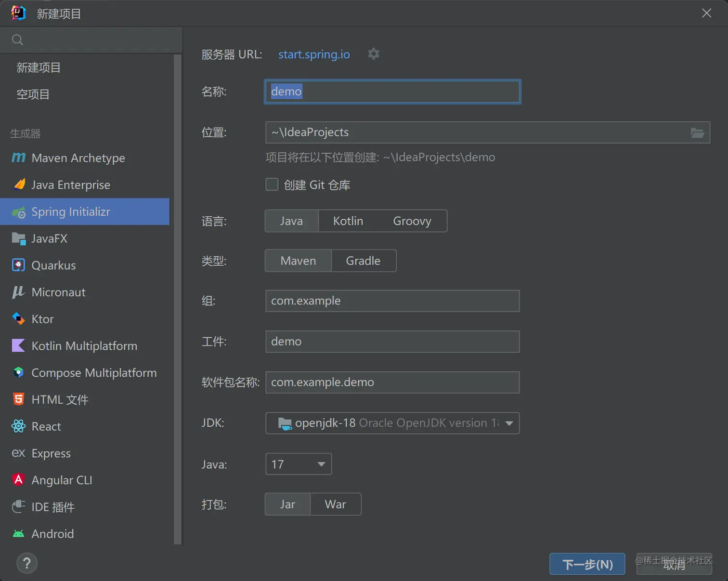Click the Kotlin Multiplatform K icon
This screenshot has width=728, height=581.
pyautogui.click(x=18, y=345)
